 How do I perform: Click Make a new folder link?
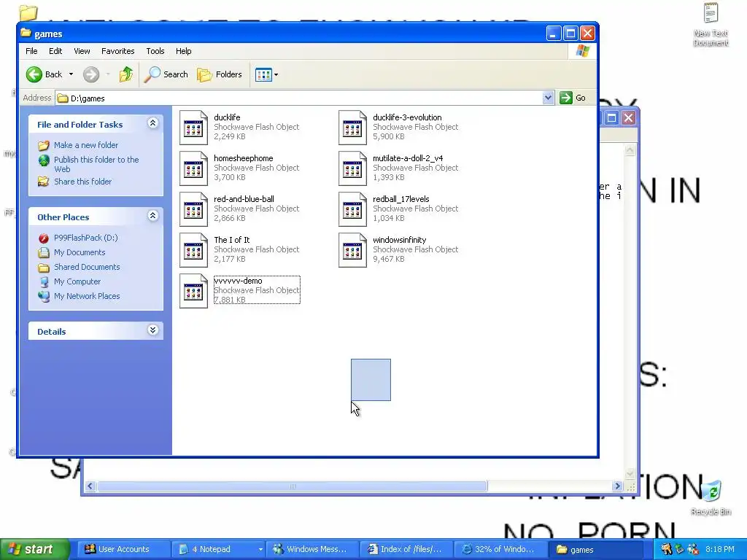(x=86, y=145)
